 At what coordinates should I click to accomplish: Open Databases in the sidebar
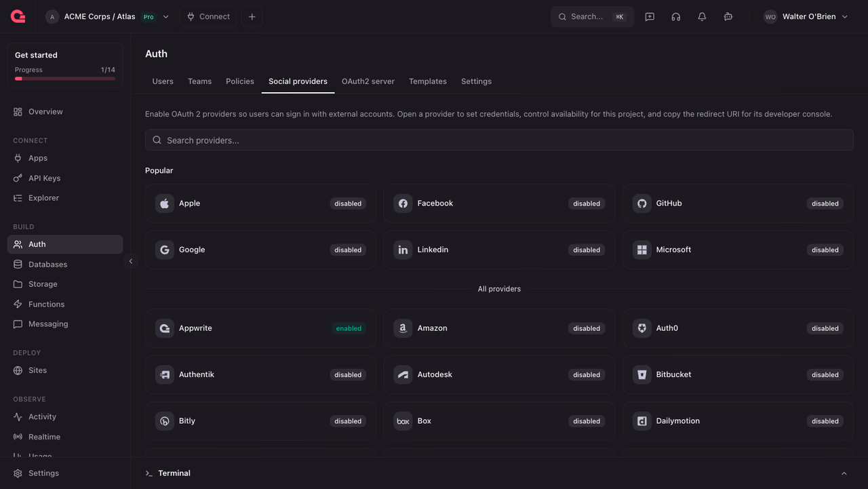(65, 265)
